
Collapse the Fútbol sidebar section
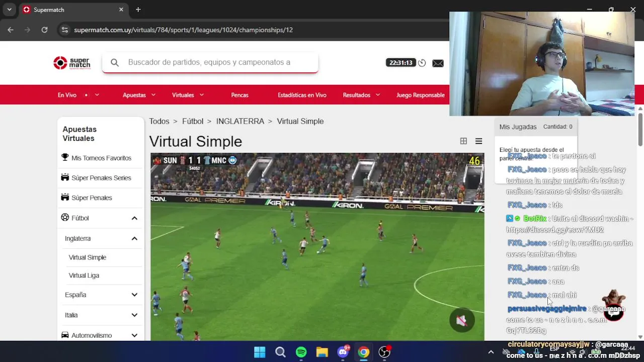tap(134, 218)
